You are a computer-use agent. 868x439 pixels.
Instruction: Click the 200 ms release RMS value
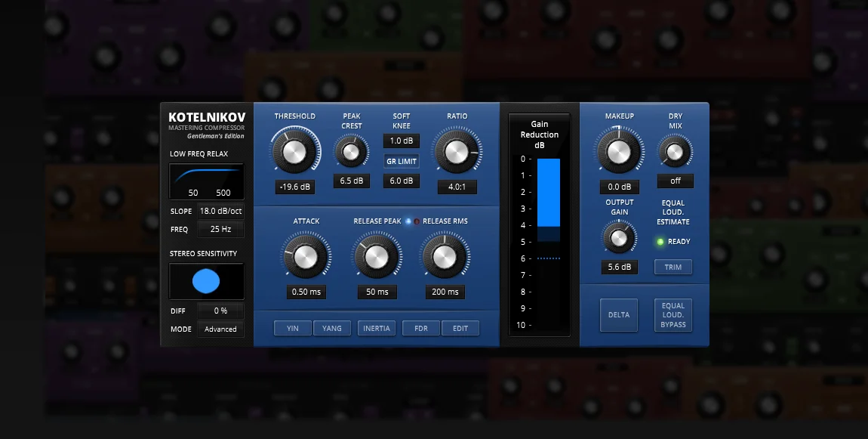point(445,292)
